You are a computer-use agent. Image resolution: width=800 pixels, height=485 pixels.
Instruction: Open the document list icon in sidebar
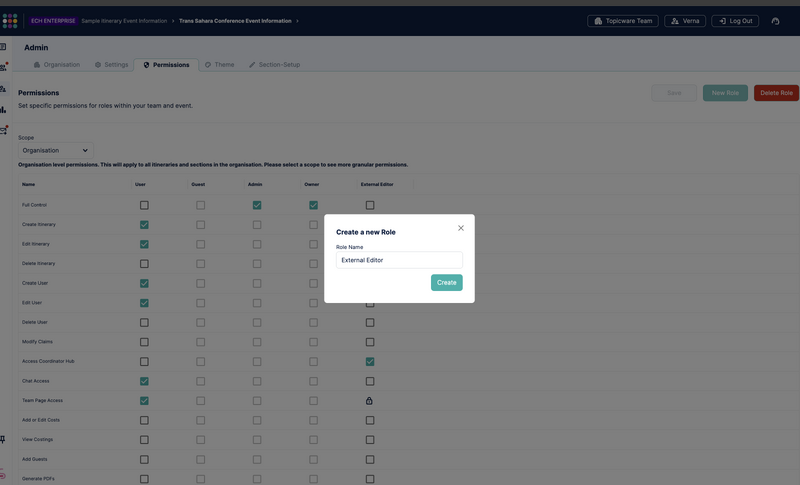click(x=3, y=47)
